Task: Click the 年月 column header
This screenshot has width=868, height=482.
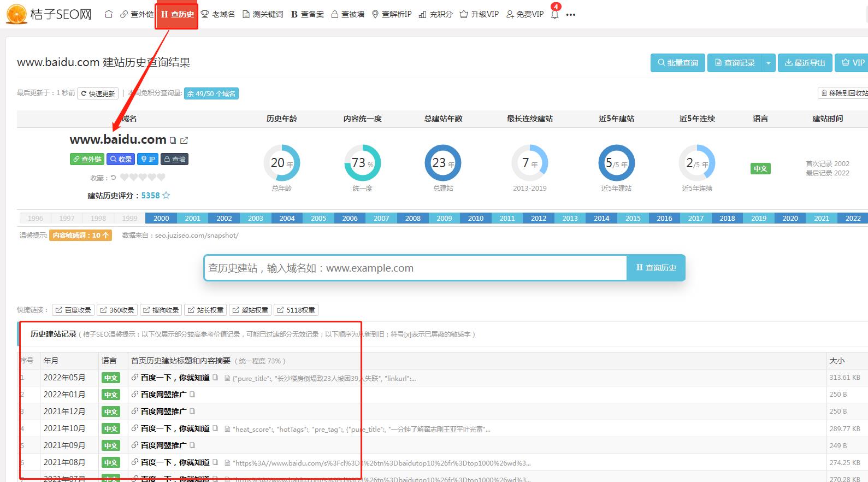Action: 51,361
